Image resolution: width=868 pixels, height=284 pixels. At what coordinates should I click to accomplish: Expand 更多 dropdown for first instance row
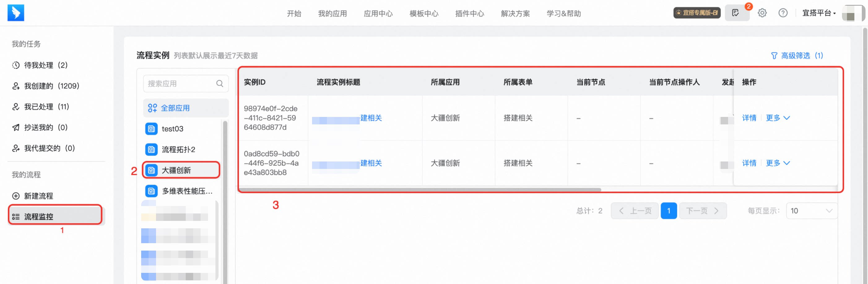[777, 118]
